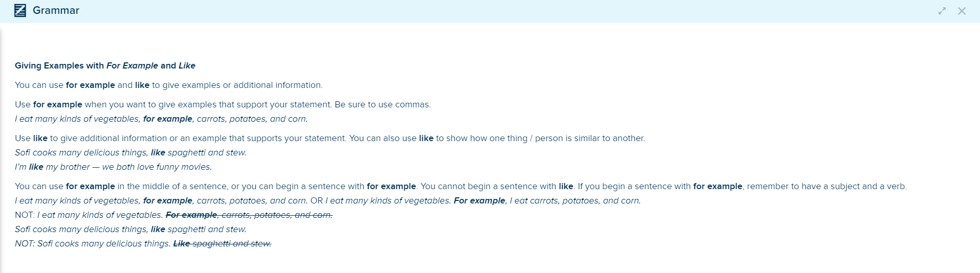980x273 pixels.
Task: Click 'You cannot begin a sentence with like'
Action: tap(498, 186)
